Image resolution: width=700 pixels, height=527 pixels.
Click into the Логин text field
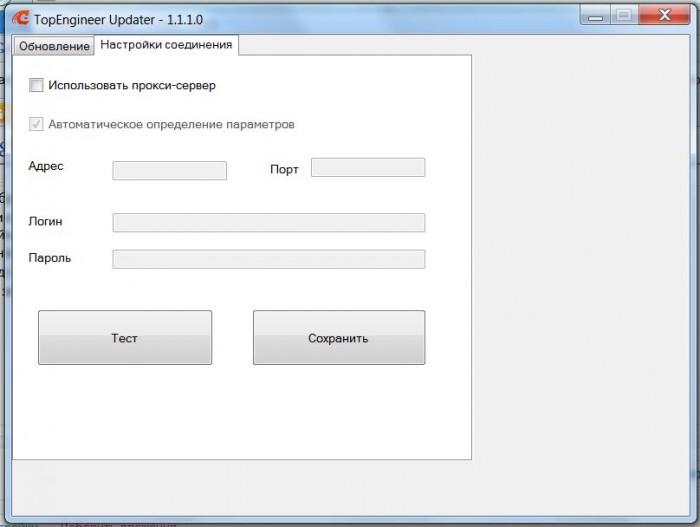269,222
